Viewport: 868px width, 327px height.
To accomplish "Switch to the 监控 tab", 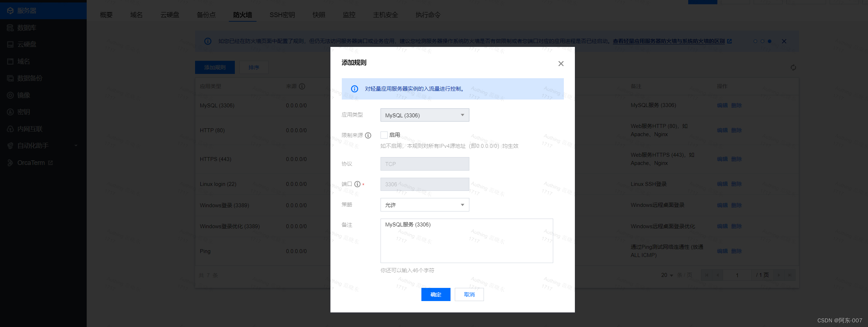I will (x=349, y=15).
